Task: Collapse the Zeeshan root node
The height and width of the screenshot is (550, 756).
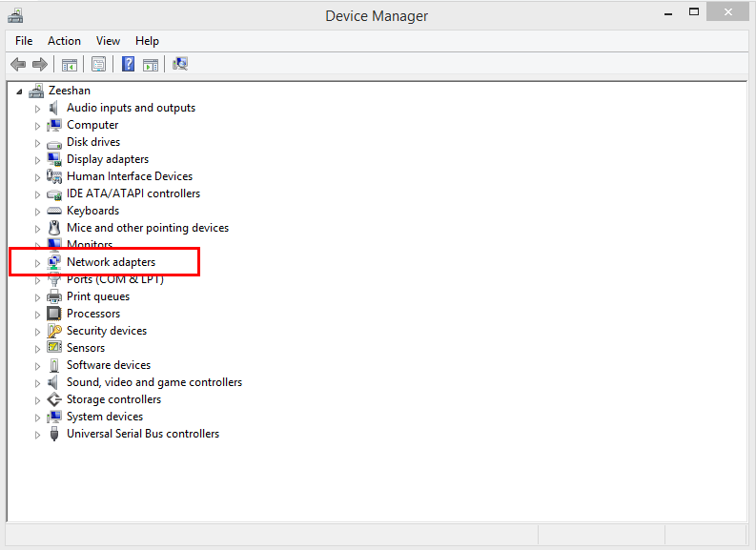Action: [x=20, y=91]
